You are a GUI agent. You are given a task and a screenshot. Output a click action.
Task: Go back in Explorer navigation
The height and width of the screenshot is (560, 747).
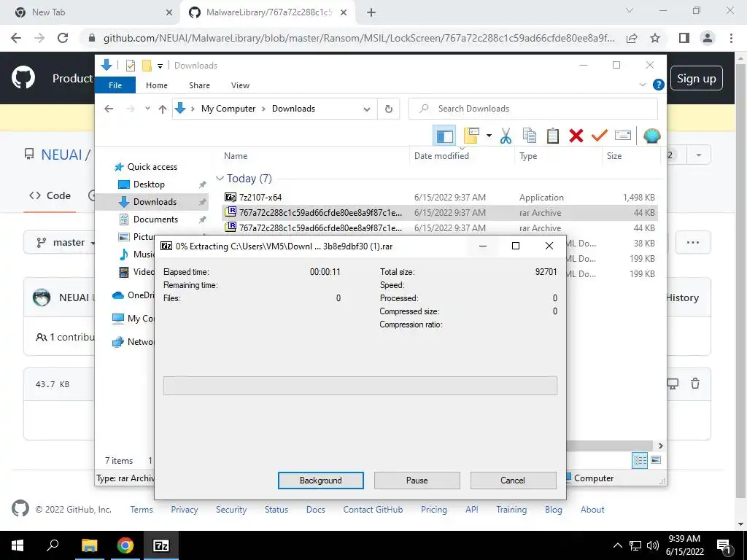(x=109, y=109)
